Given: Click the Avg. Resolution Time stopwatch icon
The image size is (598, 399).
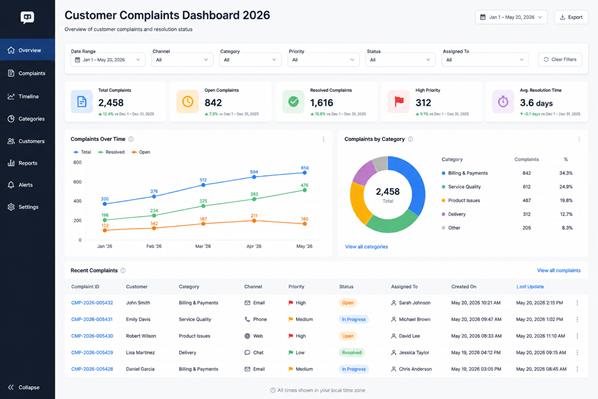Looking at the screenshot, I should tap(503, 102).
